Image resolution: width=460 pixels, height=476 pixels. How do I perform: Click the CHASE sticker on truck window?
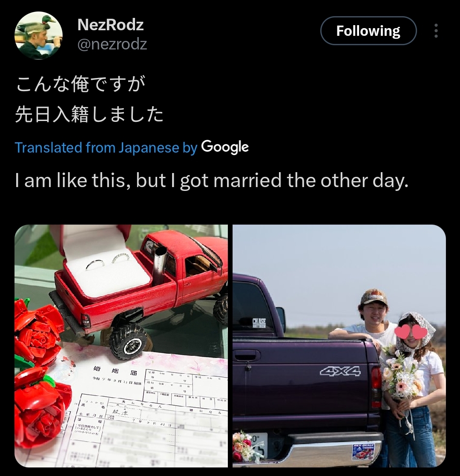point(259,323)
